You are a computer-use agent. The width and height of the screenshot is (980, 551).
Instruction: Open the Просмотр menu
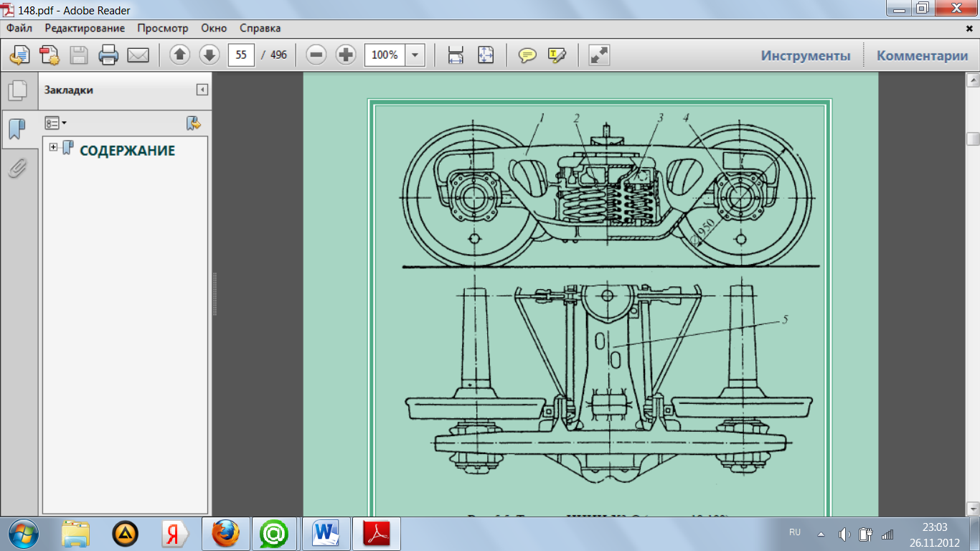163,28
